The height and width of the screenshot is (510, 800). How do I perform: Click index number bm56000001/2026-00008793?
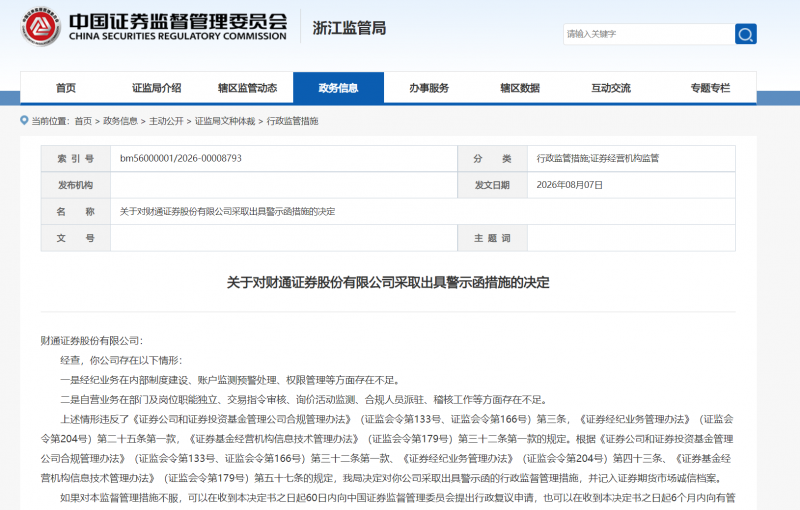coord(181,158)
